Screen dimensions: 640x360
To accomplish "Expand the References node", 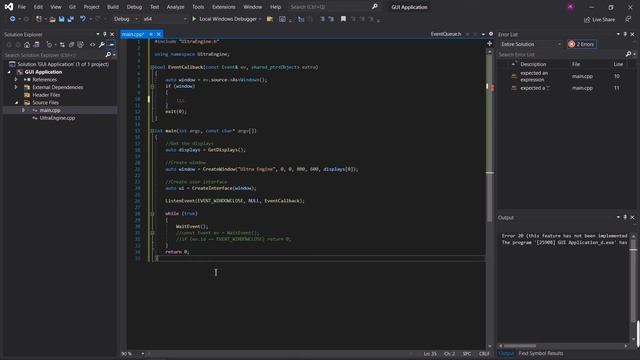I will point(16,80).
